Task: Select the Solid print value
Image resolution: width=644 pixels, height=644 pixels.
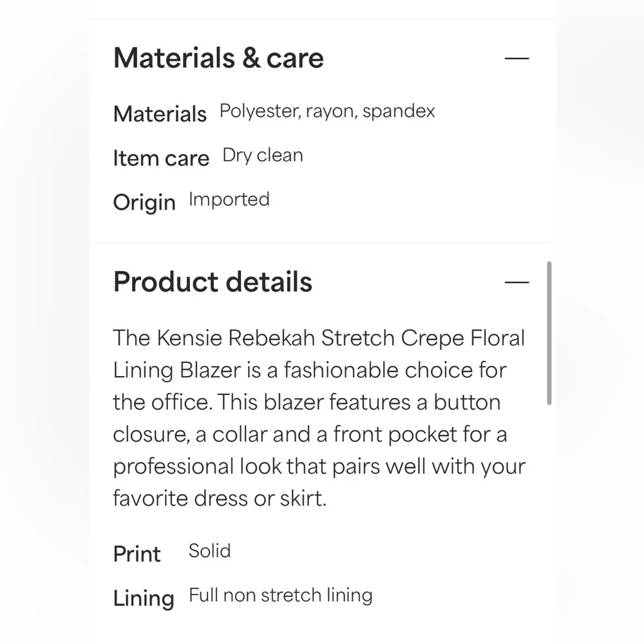Action: pos(209,551)
